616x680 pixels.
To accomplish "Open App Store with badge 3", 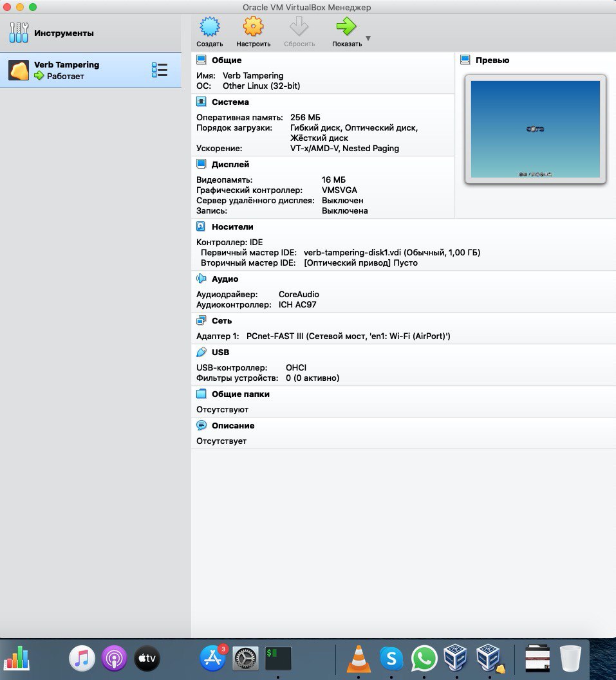I will click(212, 658).
